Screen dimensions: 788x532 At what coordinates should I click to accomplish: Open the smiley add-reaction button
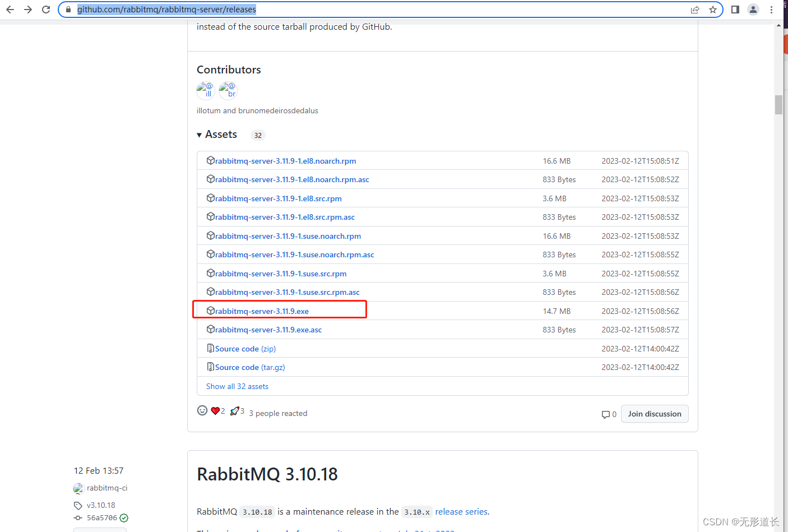[202, 411]
